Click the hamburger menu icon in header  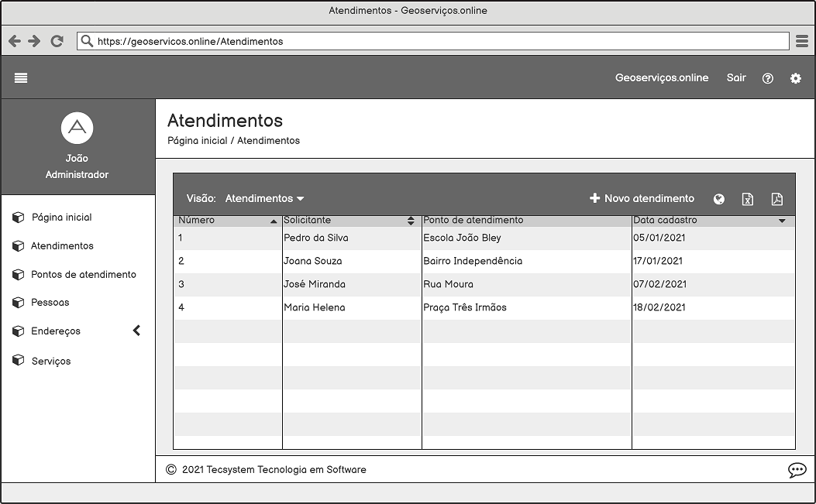21,77
